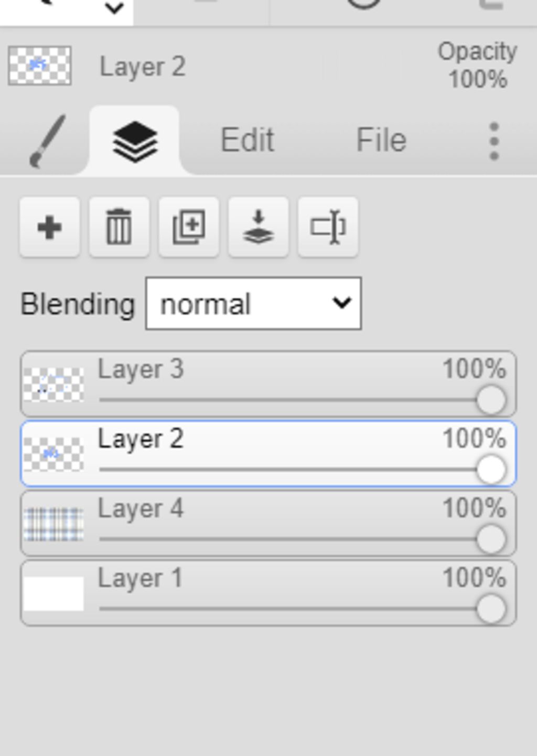Open the three-dot more options menu
537x756 pixels.
(494, 141)
